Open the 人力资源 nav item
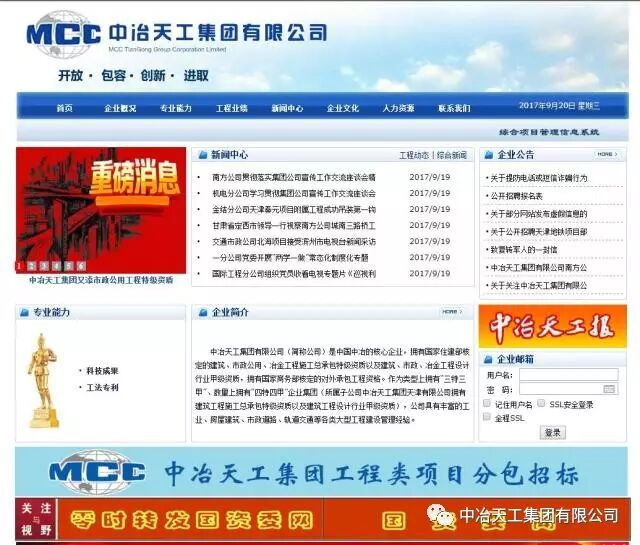The width and height of the screenshot is (640, 545). click(398, 108)
